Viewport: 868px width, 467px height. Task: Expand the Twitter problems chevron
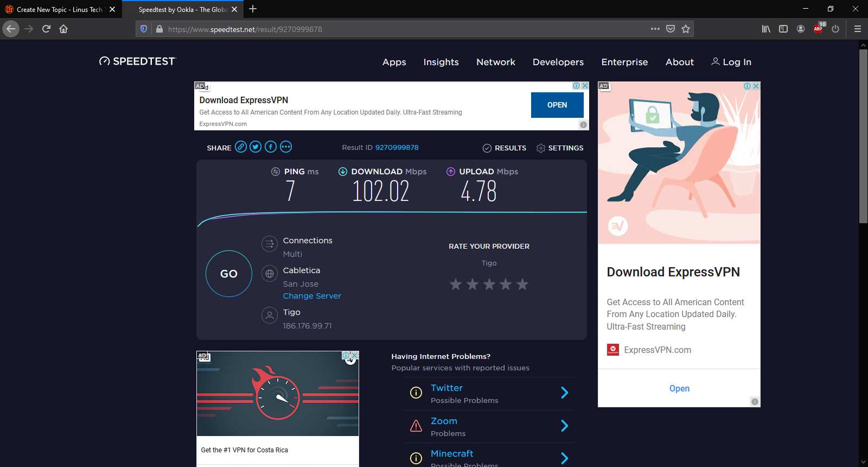[x=565, y=393]
